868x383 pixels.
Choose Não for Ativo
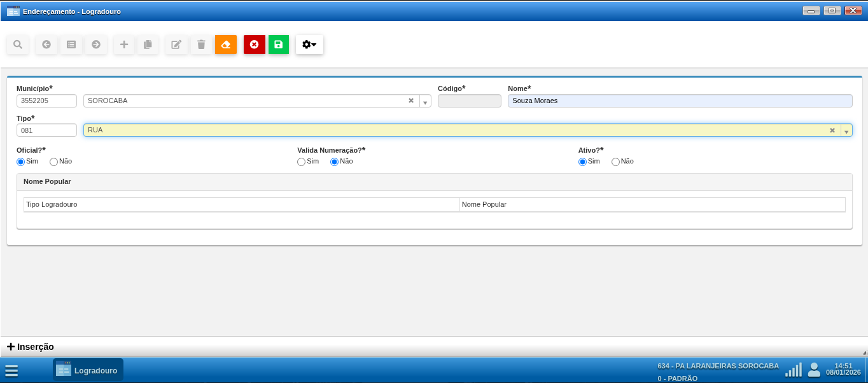(615, 162)
